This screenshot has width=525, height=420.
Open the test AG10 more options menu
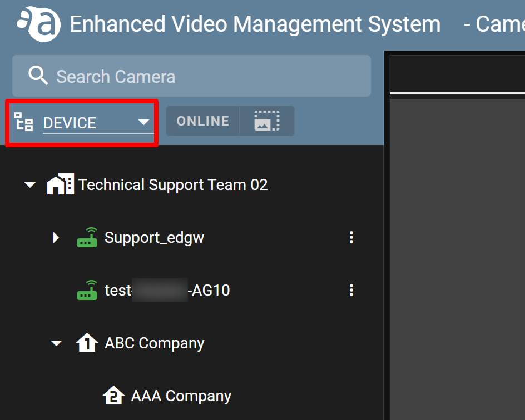(351, 290)
